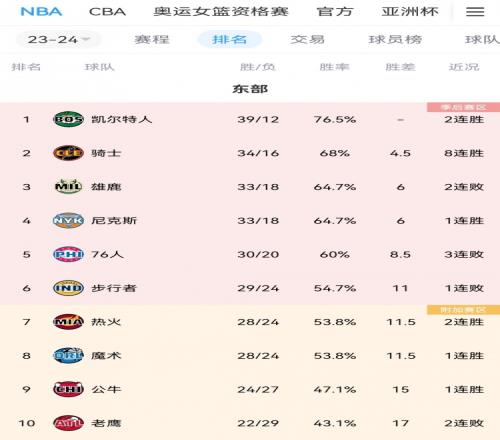The height and width of the screenshot is (440, 500).
Task: Select the Bucks MIL team logo
Action: tap(68, 187)
